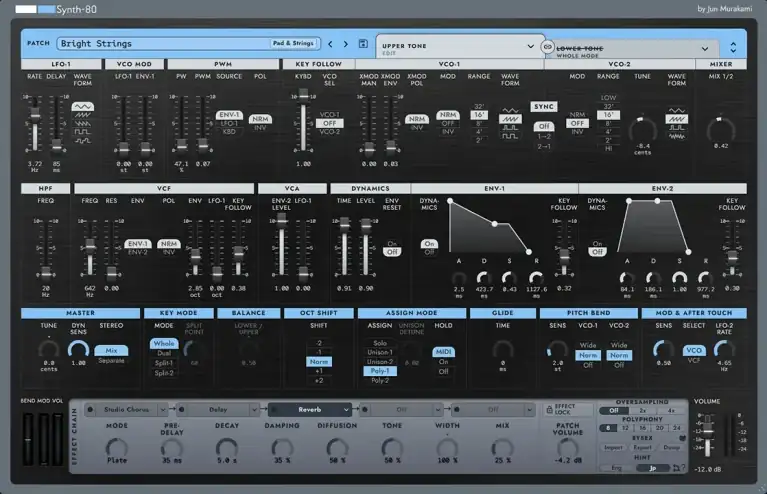The image size is (767, 494).
Task: Select square waveform for LFO-1
Action: click(83, 132)
